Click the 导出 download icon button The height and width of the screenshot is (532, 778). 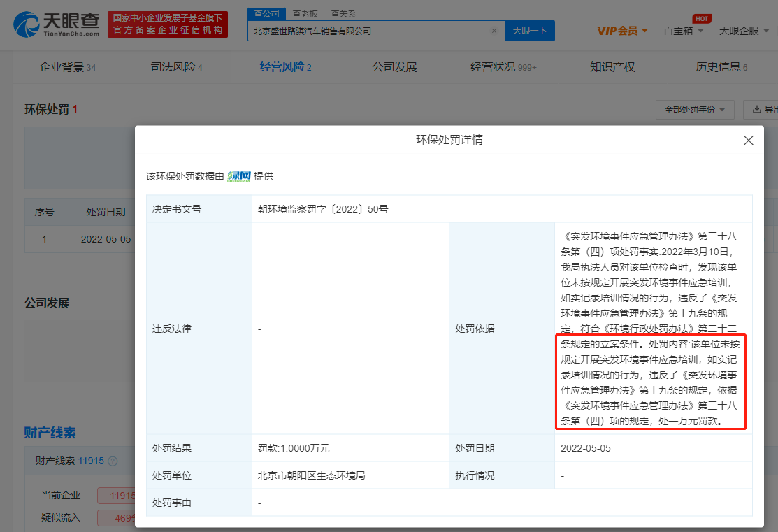[763, 109]
